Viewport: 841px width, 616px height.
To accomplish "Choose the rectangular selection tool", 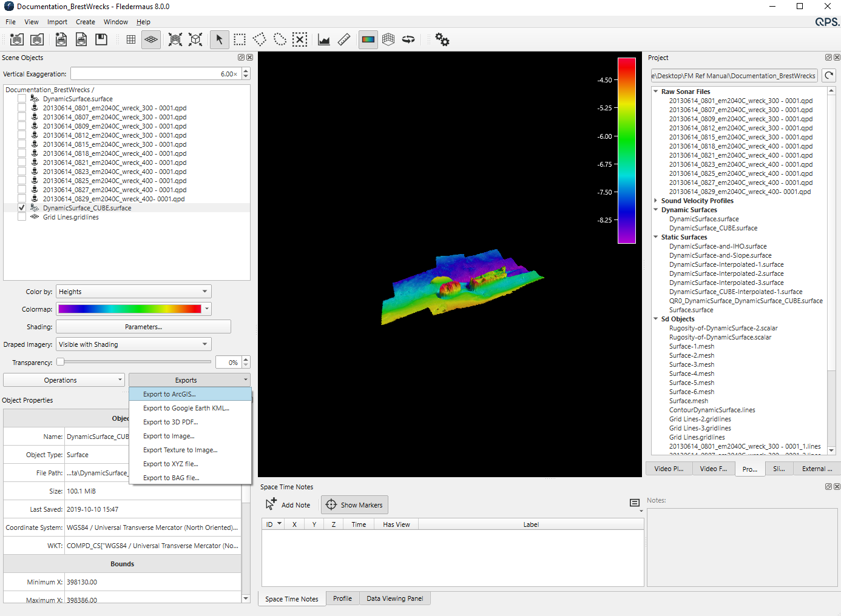I will (240, 40).
